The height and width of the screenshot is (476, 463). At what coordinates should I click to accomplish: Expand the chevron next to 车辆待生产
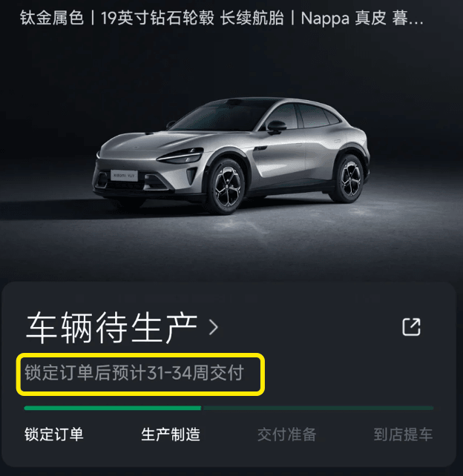click(214, 328)
